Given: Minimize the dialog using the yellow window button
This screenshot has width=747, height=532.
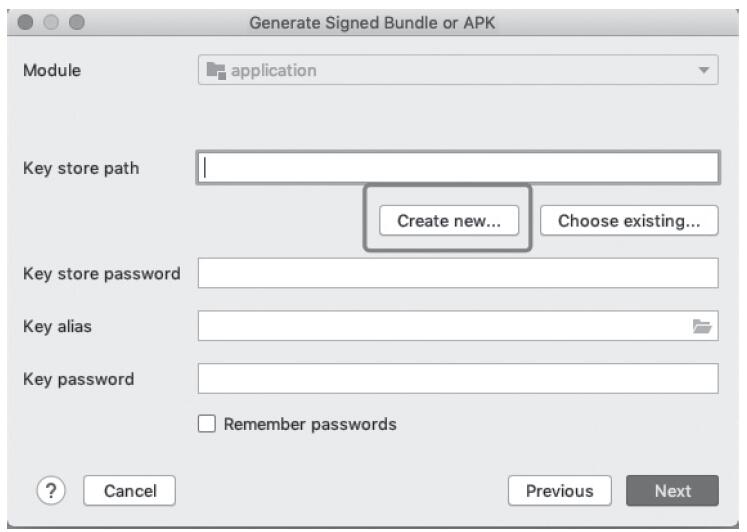Looking at the screenshot, I should [x=52, y=22].
